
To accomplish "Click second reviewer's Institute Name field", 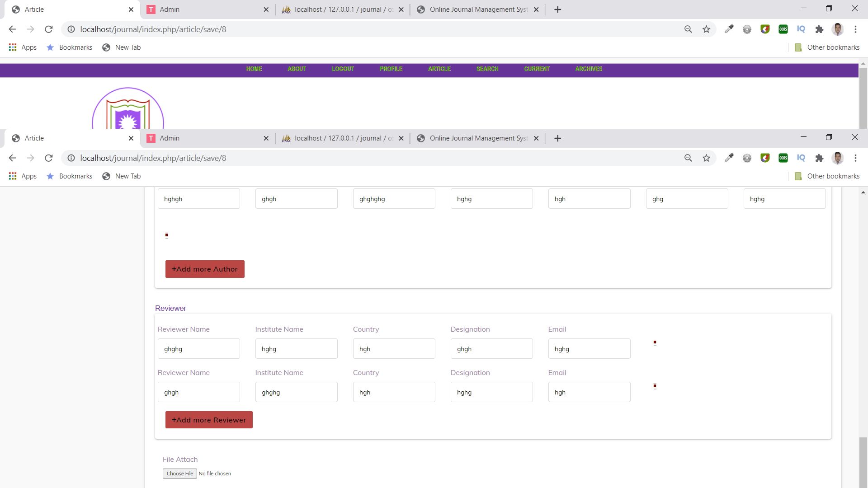I will click(x=296, y=392).
